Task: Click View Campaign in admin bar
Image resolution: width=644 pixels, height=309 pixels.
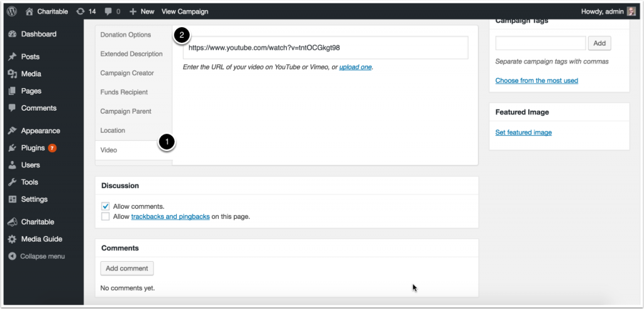Action: click(185, 11)
